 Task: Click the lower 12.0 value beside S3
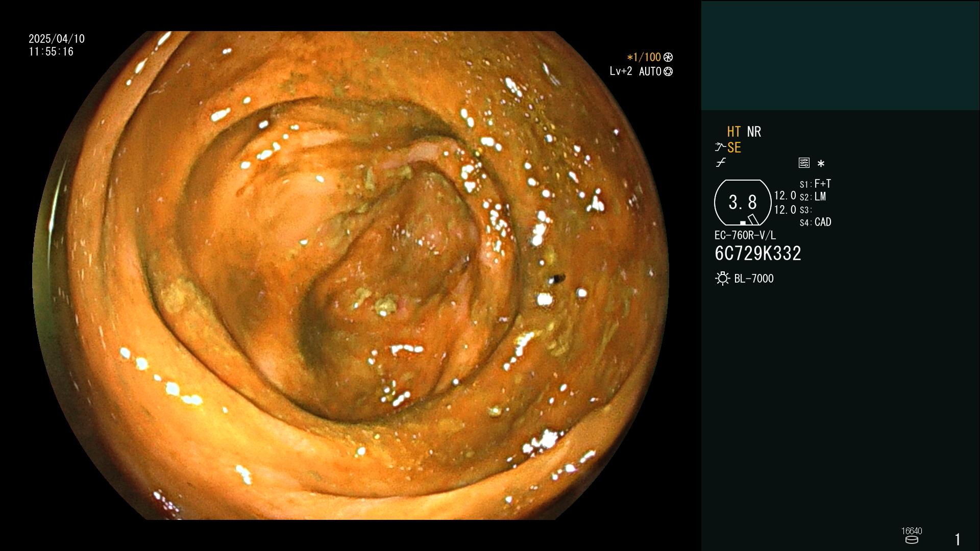(x=785, y=210)
